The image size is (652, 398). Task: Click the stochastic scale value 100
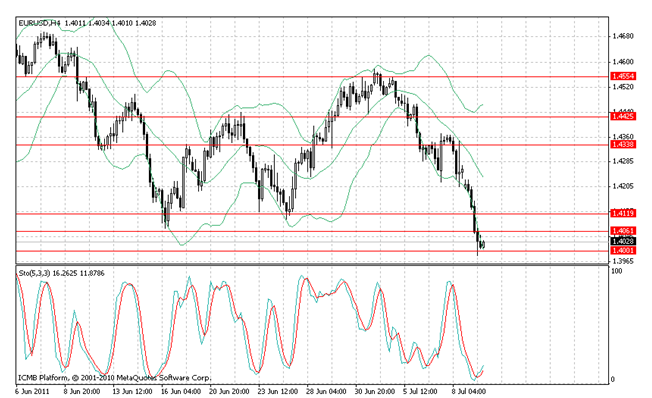pos(617,271)
